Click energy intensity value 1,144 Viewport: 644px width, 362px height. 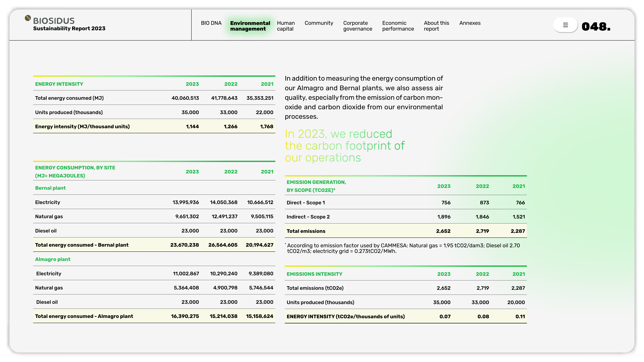192,127
